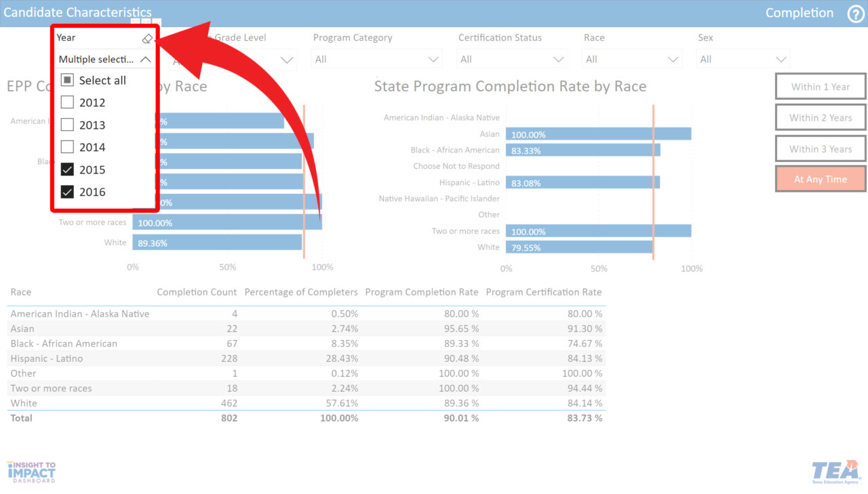Open the Program Category dropdown
Viewport: 868px width, 494px height.
376,60
